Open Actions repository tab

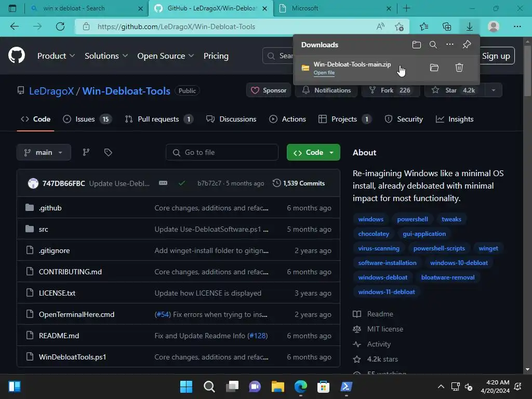coord(287,119)
